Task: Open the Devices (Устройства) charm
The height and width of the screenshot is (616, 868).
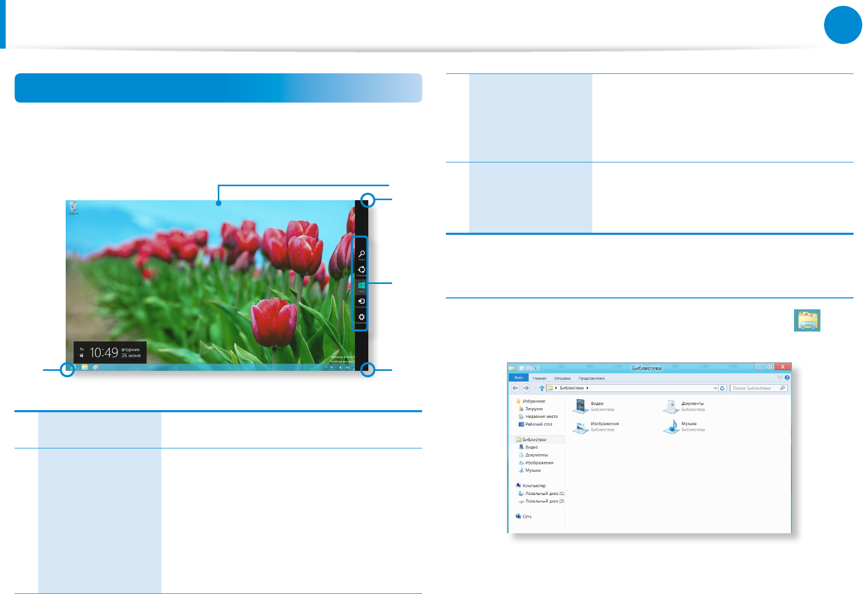Action: (362, 301)
